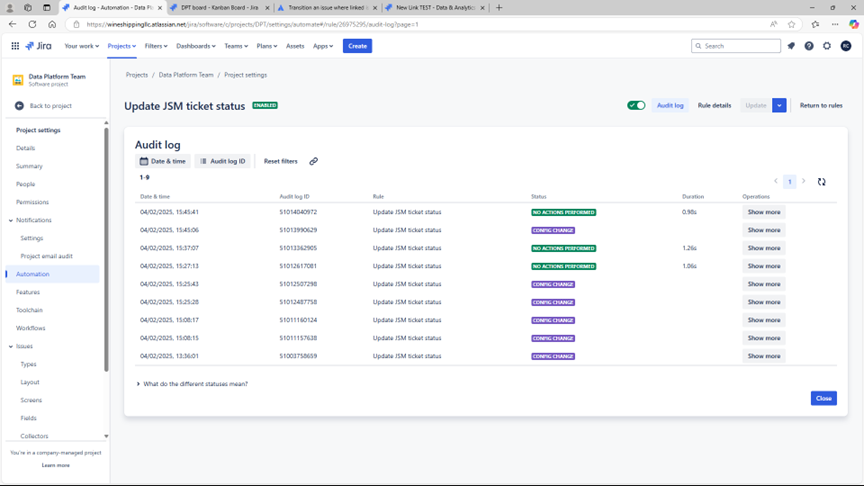This screenshot has width=864, height=486.
Task: Select page 1 in pagination
Action: coord(790,182)
